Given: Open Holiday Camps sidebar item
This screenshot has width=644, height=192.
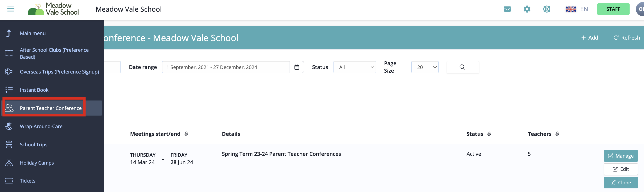Looking at the screenshot, I should pos(37,163).
